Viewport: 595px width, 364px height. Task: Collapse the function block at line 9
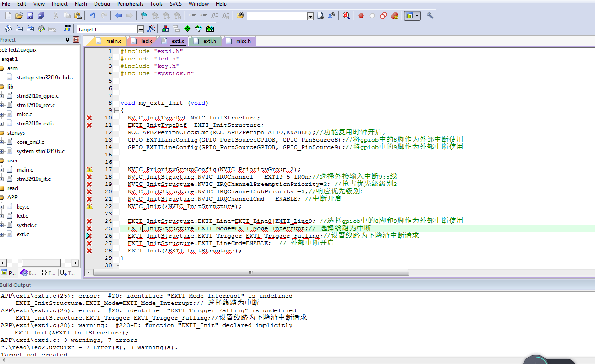tap(117, 111)
